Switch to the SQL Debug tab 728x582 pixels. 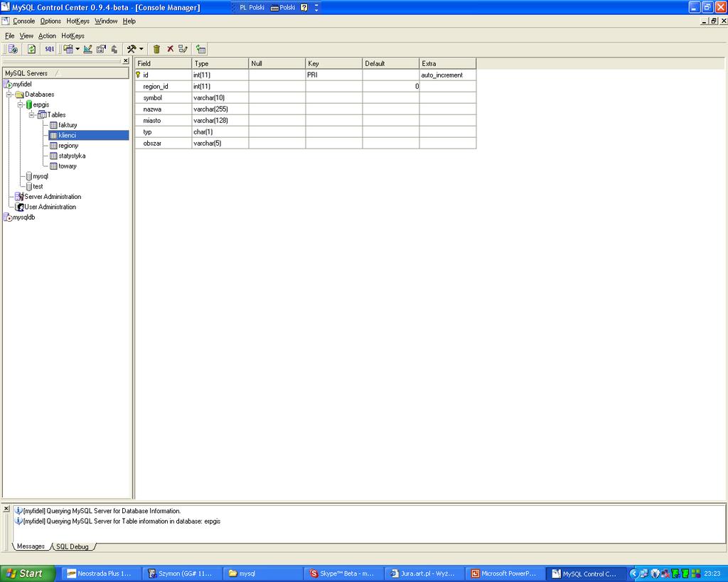coord(73,546)
